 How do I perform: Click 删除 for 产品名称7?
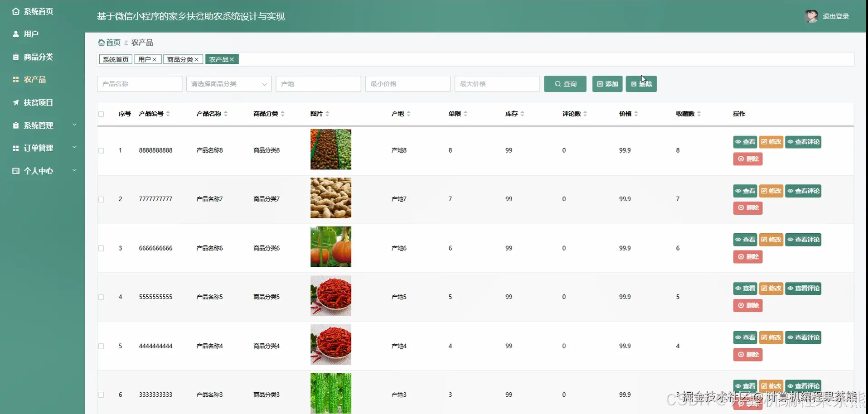(x=748, y=208)
